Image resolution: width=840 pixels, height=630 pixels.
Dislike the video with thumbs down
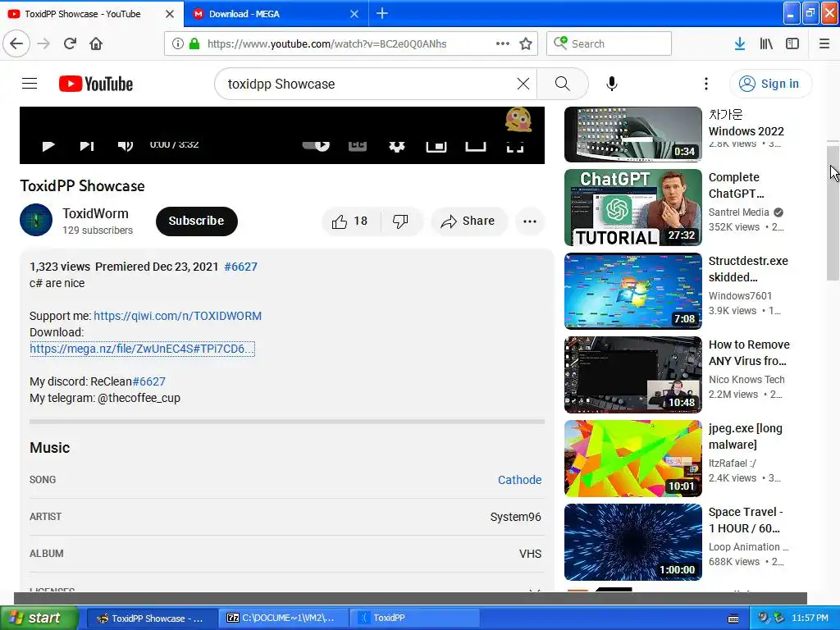pos(400,221)
